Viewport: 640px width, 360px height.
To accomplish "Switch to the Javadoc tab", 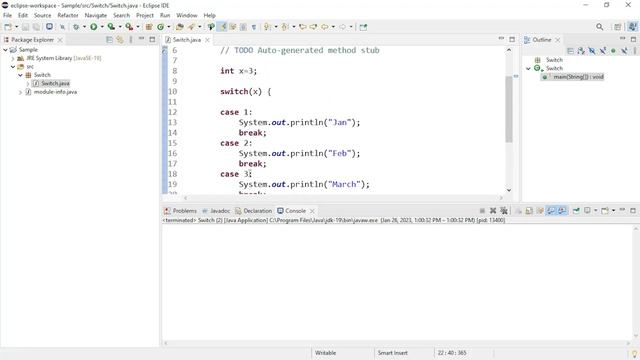I will [x=216, y=211].
